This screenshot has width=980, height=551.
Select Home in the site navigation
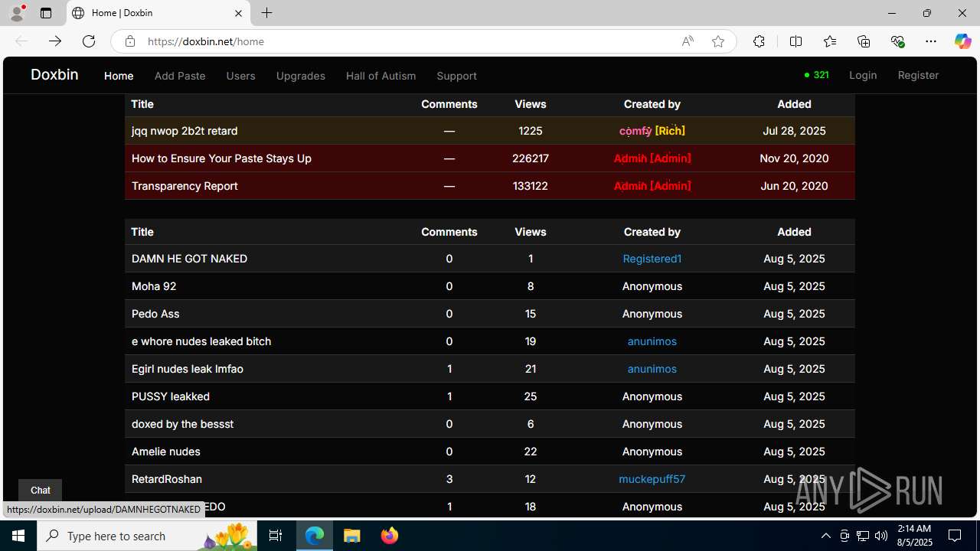[x=119, y=76]
